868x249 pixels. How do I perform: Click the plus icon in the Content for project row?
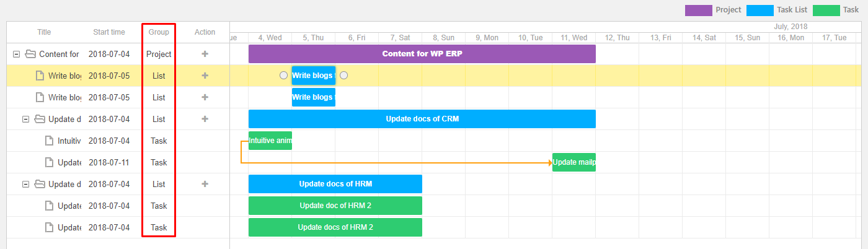click(x=205, y=54)
